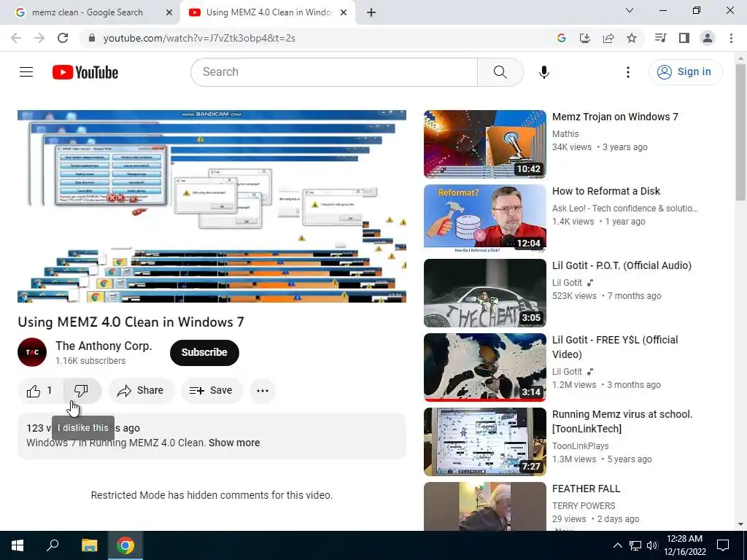Click the magnifier search button
Screen dimensions: 747x560
pyautogui.click(x=500, y=72)
